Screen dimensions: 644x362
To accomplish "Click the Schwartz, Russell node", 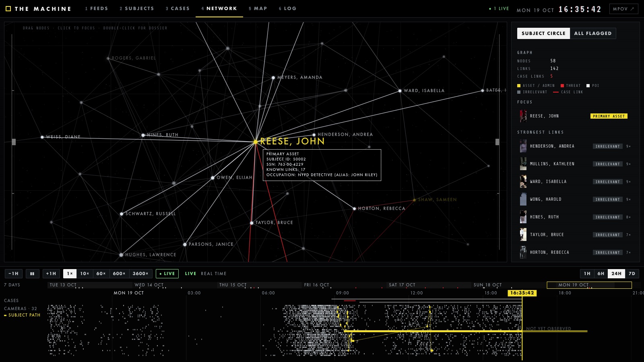I will 122,214.
